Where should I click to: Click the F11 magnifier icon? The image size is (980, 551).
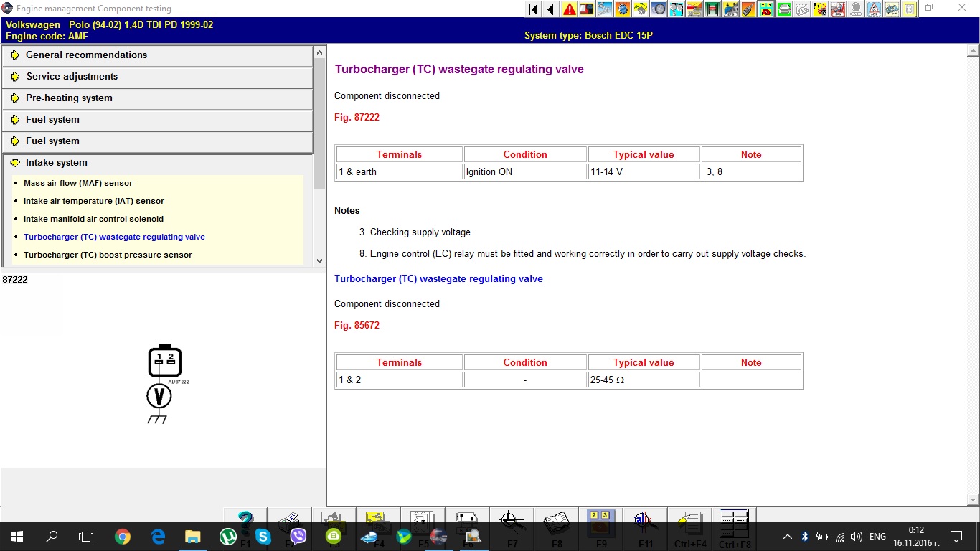pos(645,526)
